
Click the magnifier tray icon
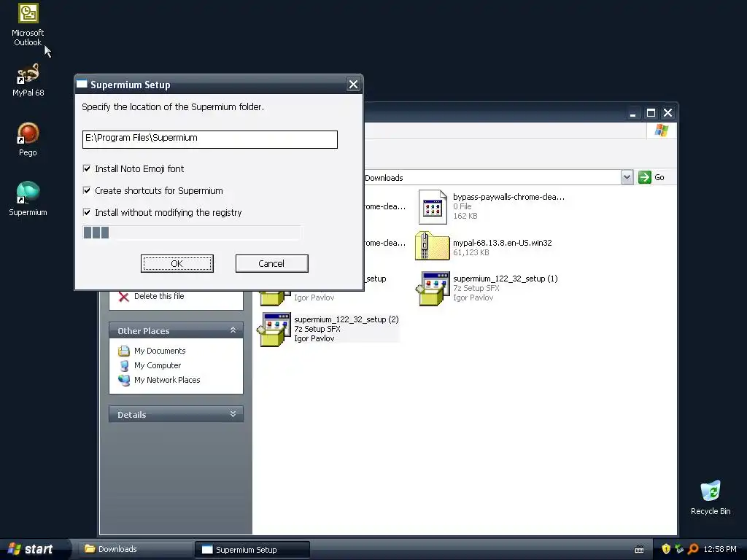point(693,549)
